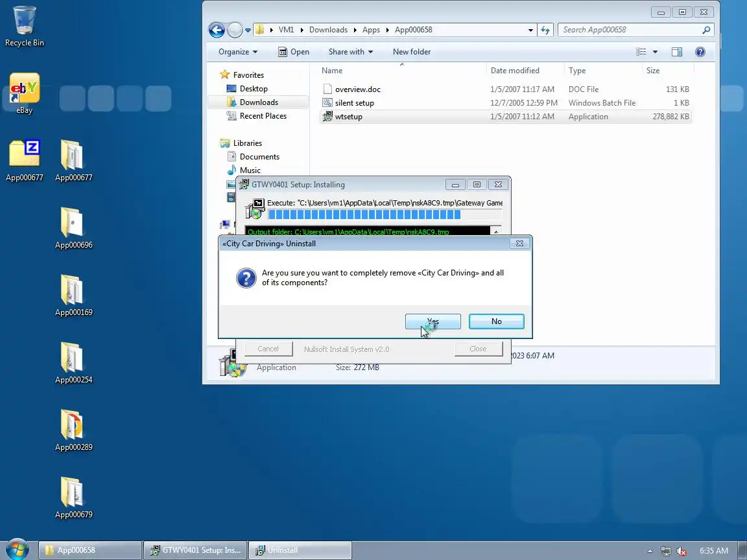Open the address bar history dropdown
Viewport: 747px width, 560px height.
(x=530, y=30)
